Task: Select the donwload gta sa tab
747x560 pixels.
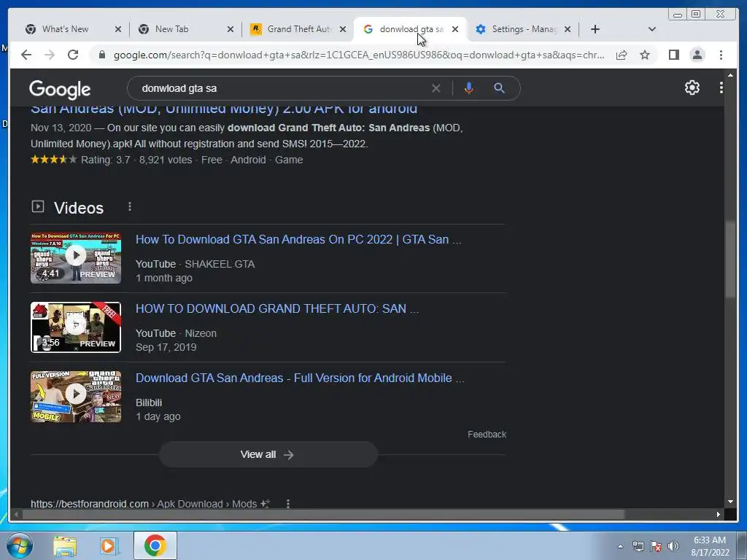Action: (411, 29)
